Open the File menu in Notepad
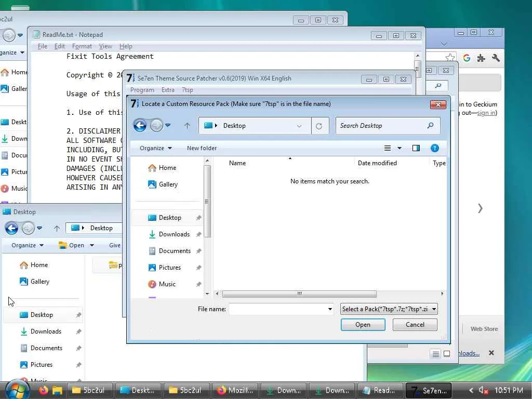The width and height of the screenshot is (532, 399). click(x=43, y=46)
